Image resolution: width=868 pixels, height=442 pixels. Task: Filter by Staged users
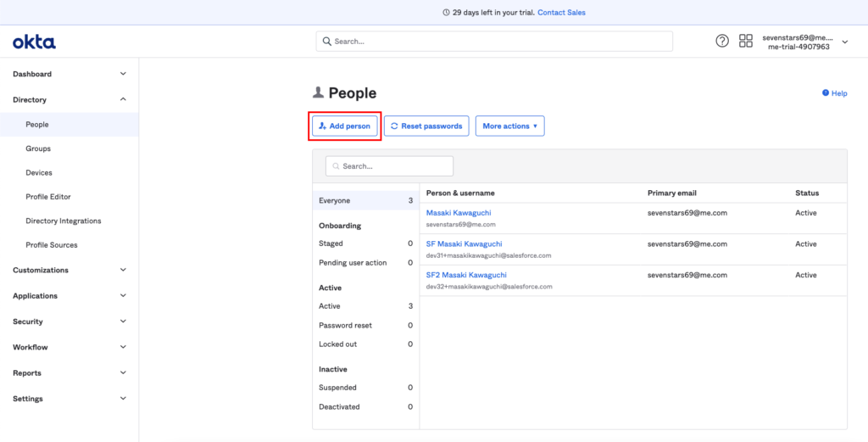331,243
